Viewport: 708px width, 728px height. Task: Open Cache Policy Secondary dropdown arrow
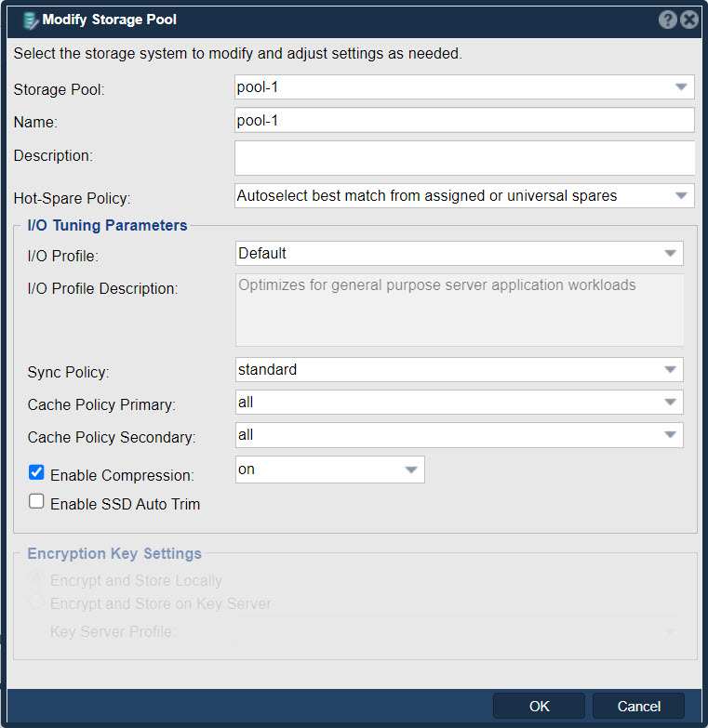pyautogui.click(x=670, y=434)
